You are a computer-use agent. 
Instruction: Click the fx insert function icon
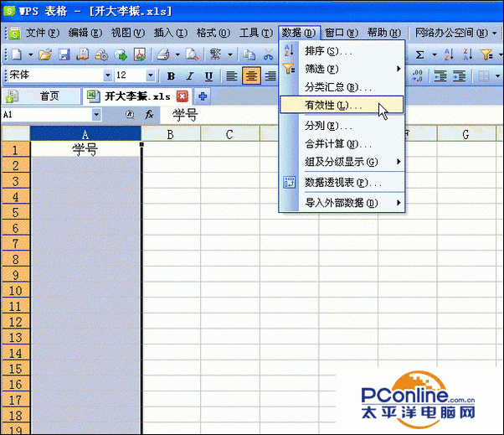149,115
